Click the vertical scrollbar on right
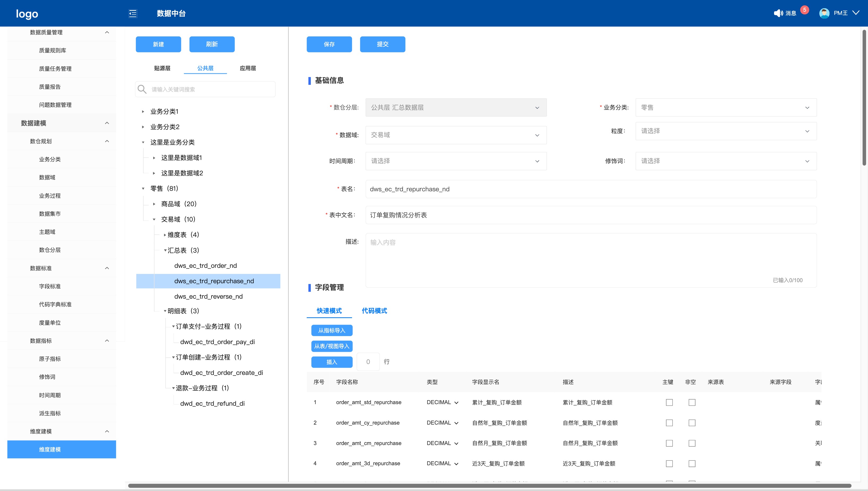This screenshot has width=868, height=491. tap(864, 98)
